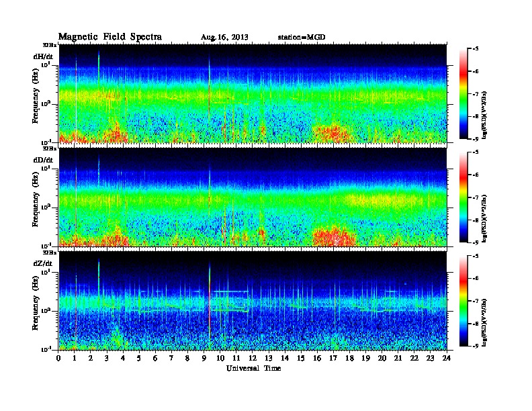532x411 pixels.
Task: Click hour 24 on the Universal Time axis
Action: tap(447, 359)
